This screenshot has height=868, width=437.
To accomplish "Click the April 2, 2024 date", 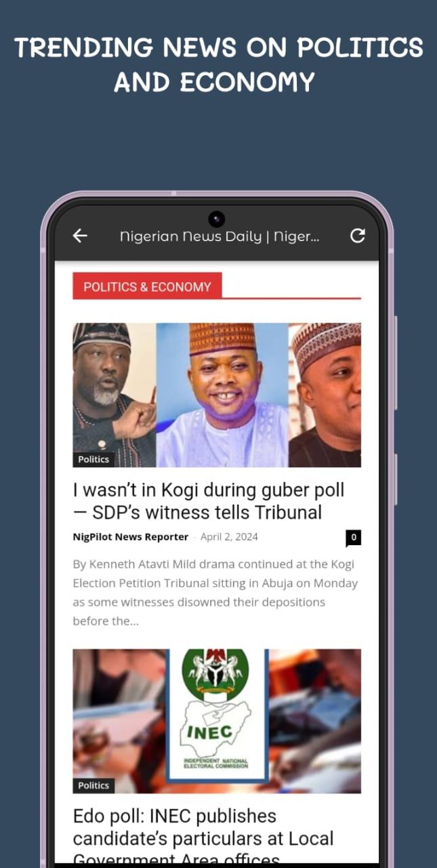I will 229,536.
